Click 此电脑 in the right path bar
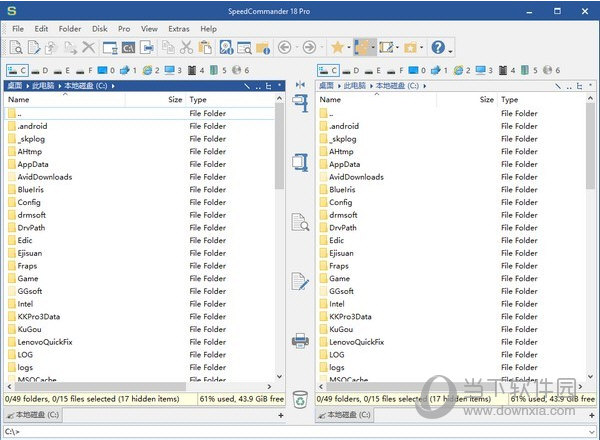Screen dimensions: 600x440 click(x=354, y=86)
